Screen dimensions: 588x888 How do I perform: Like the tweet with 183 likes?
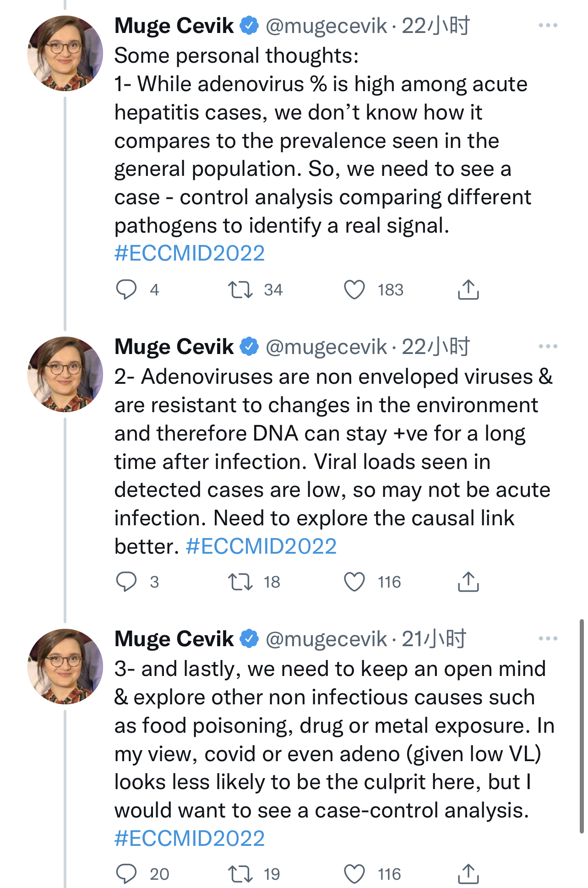click(x=354, y=289)
